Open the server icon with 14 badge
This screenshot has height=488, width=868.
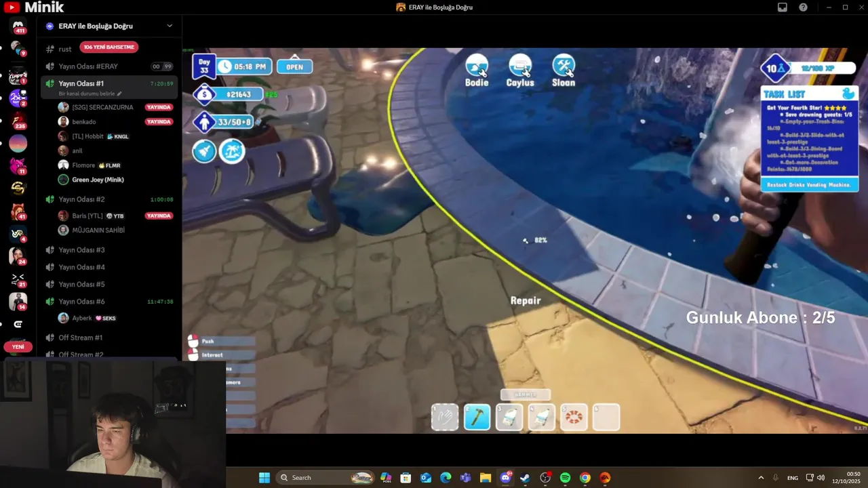(x=18, y=302)
